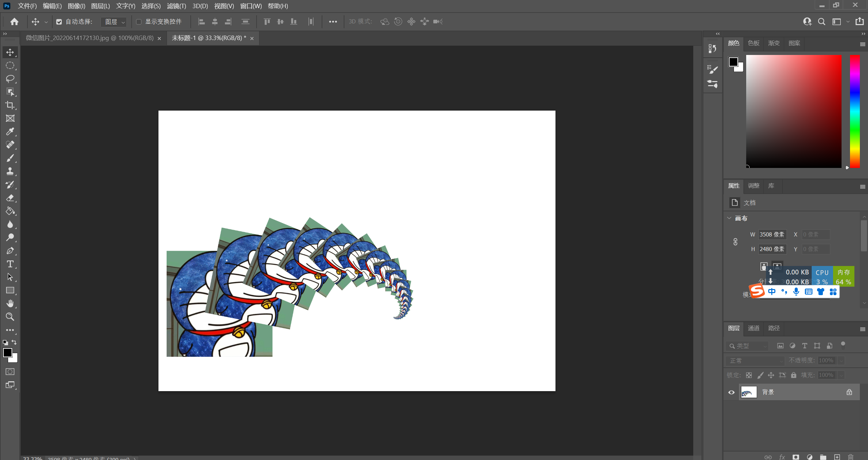Open the workspace switcher dropdown arrow
This screenshot has height=460, width=868.
coord(848,22)
